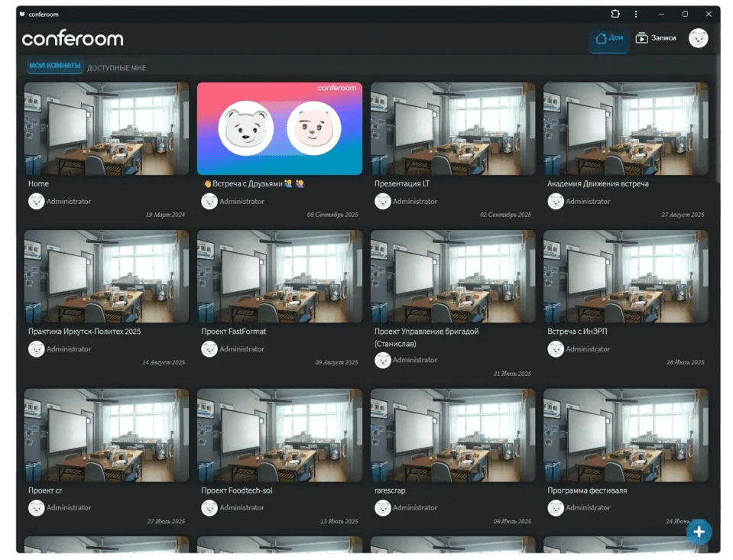Open the Home room thumbnail

coord(106,128)
